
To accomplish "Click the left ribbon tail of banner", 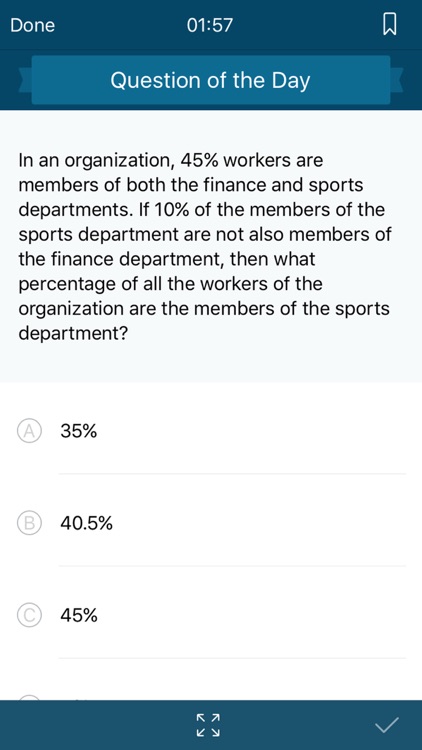I will pos(25,80).
